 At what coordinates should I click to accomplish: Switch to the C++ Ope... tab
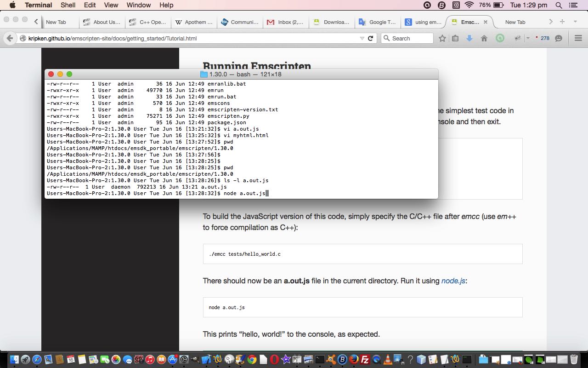tap(147, 22)
